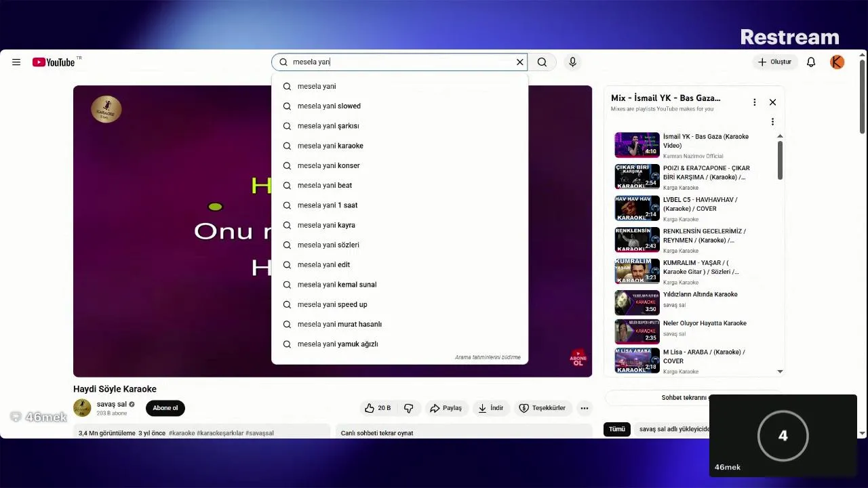Open the hamburger guide menu
868x488 pixels.
(x=16, y=62)
